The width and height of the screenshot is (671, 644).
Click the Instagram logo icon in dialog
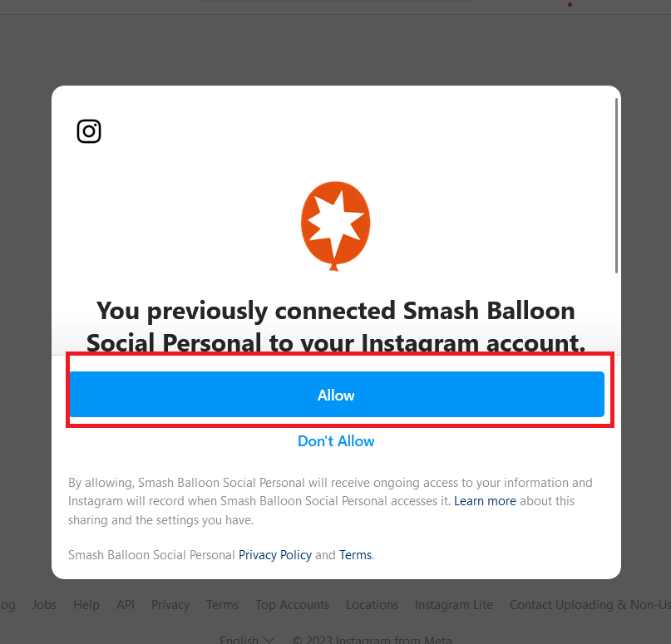[89, 131]
